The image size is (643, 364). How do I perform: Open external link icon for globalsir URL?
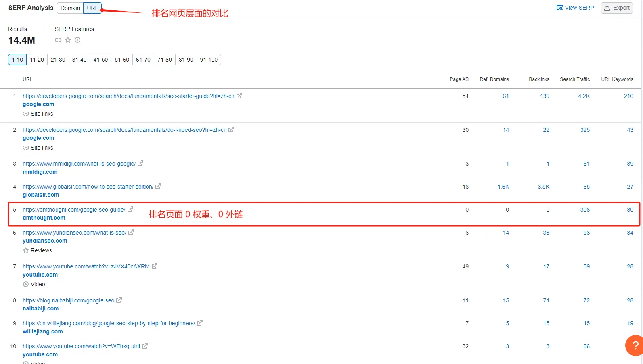coord(158,186)
